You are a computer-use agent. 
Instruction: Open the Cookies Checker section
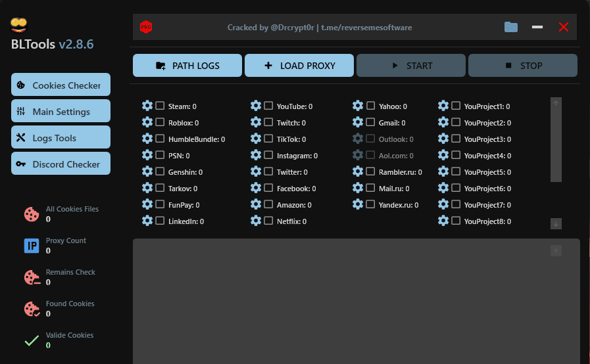tap(61, 85)
